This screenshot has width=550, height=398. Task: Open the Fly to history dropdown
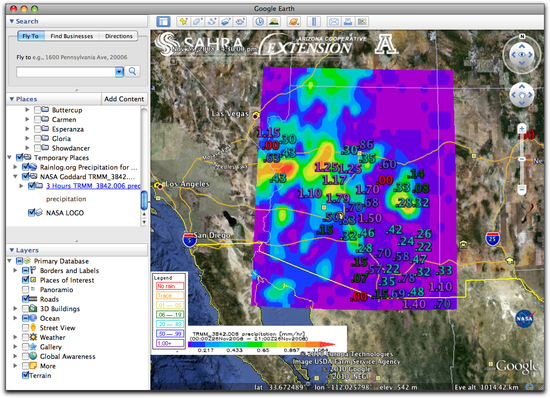(x=120, y=72)
